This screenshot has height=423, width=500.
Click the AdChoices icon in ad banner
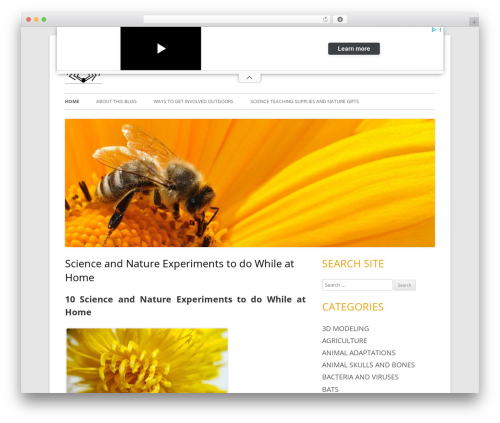coord(434,30)
